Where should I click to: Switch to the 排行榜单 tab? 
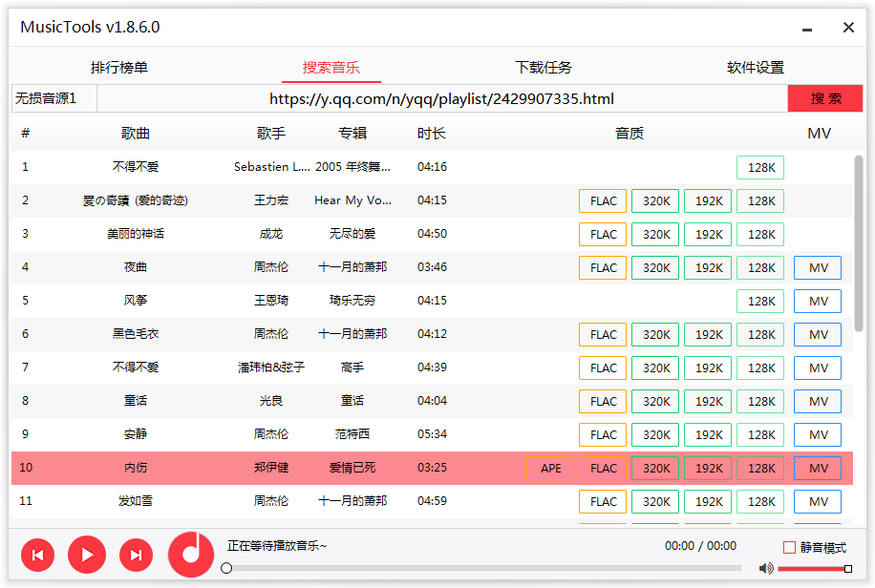click(119, 68)
